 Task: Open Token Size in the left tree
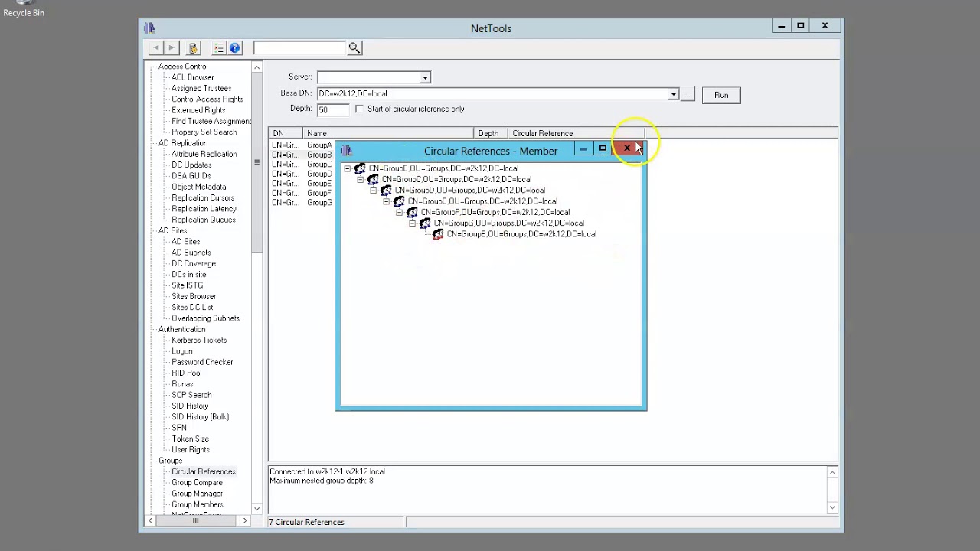pos(190,439)
